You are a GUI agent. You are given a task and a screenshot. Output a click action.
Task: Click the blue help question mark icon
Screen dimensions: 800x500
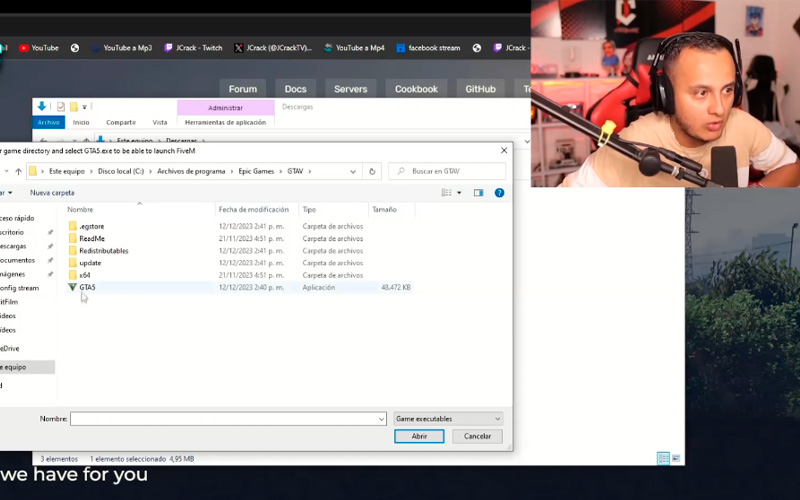point(499,193)
